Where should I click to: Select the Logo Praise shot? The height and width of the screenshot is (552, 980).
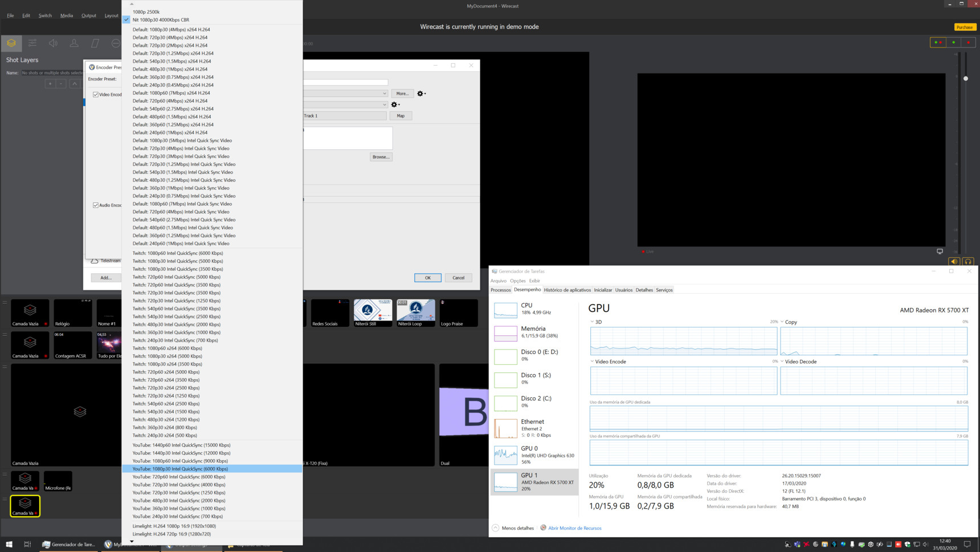[459, 313]
